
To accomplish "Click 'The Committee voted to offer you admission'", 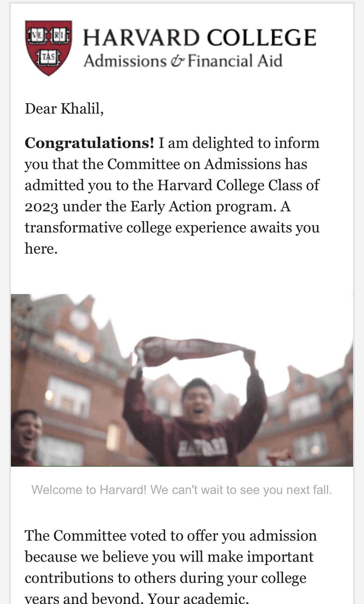I will coord(171,536).
